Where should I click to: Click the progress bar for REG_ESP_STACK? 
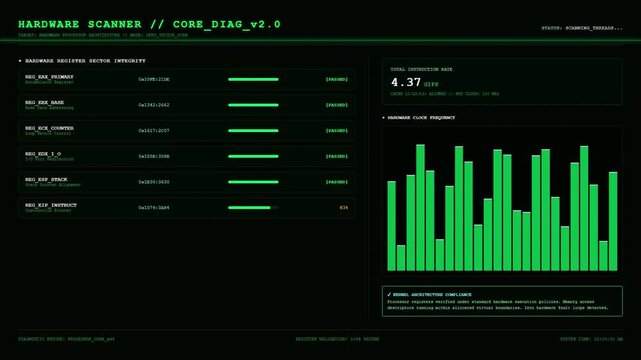253,182
